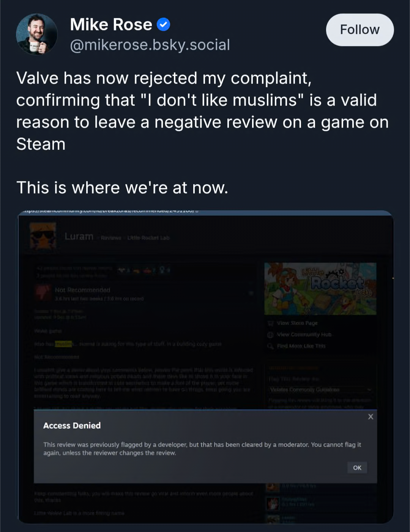Confirm the Access Denied dialog with OK
The width and height of the screenshot is (410, 532).
coord(357,467)
